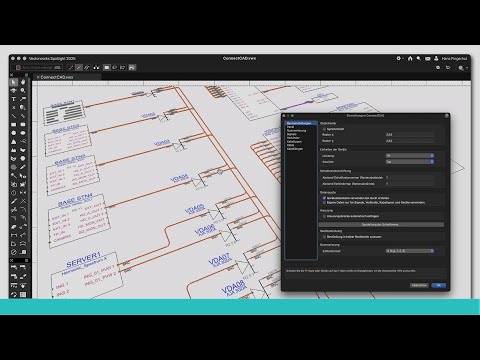The image size is (480, 360).
Task: Select Nummerierung in the settings list
Action: (296, 130)
